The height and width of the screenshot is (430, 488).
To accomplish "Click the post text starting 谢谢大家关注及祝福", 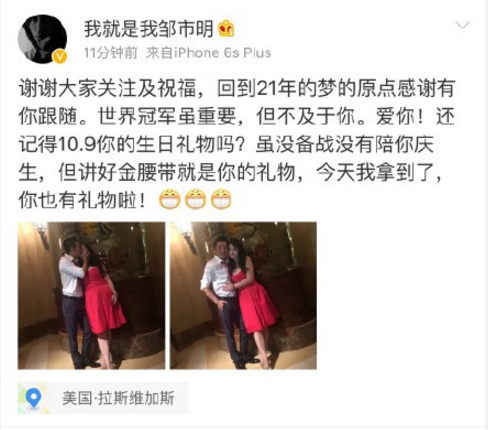I will tap(237, 144).
